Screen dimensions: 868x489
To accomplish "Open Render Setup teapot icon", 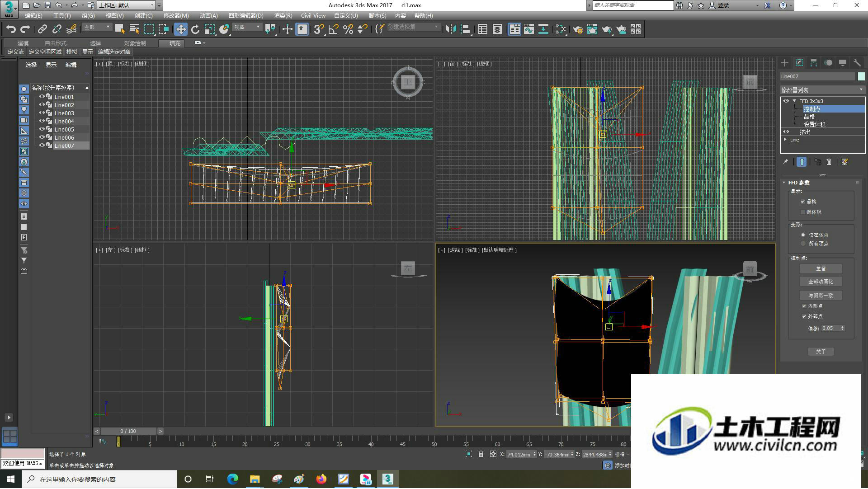I will 578,29.
